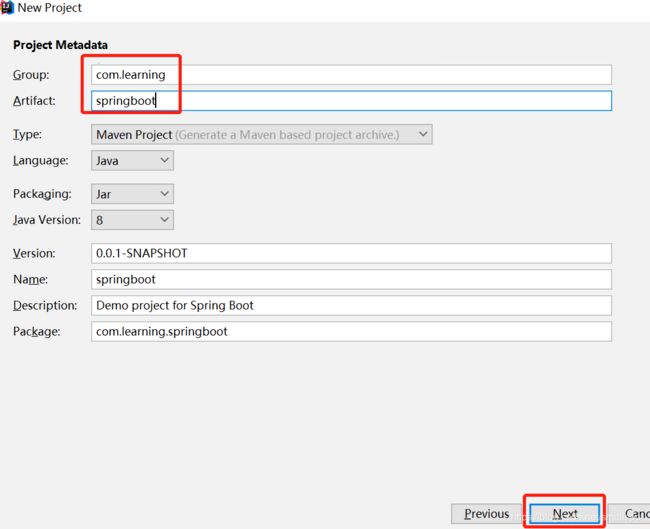This screenshot has width=650, height=529.
Task: Click the Packaging label
Action: [42, 194]
